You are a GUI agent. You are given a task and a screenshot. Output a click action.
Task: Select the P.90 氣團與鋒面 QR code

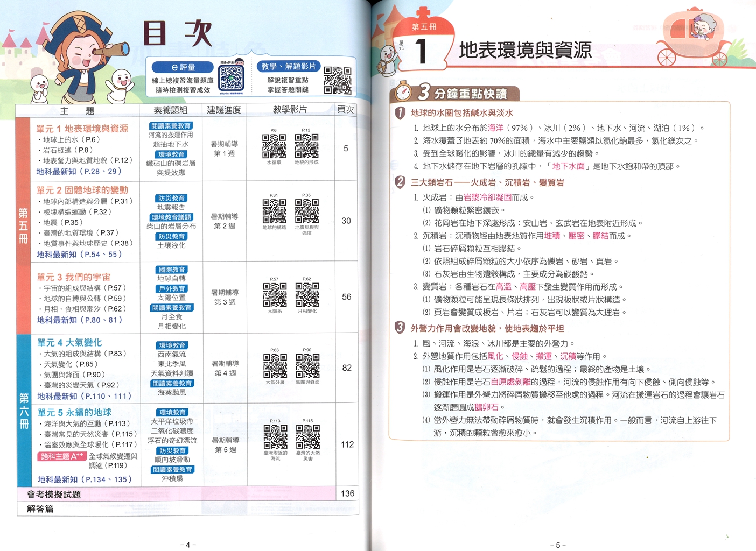(x=307, y=366)
